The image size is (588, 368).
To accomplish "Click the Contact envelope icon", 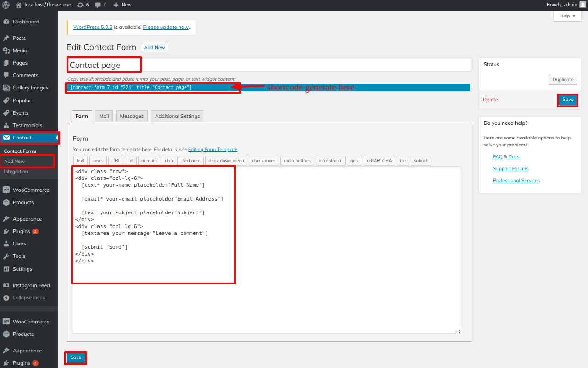I will [x=6, y=138].
